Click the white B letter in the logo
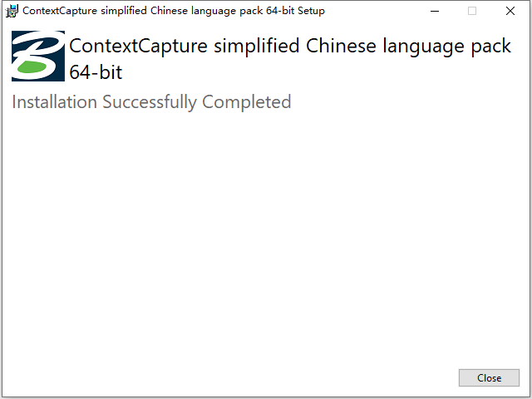The width and height of the screenshot is (532, 399). [37, 54]
